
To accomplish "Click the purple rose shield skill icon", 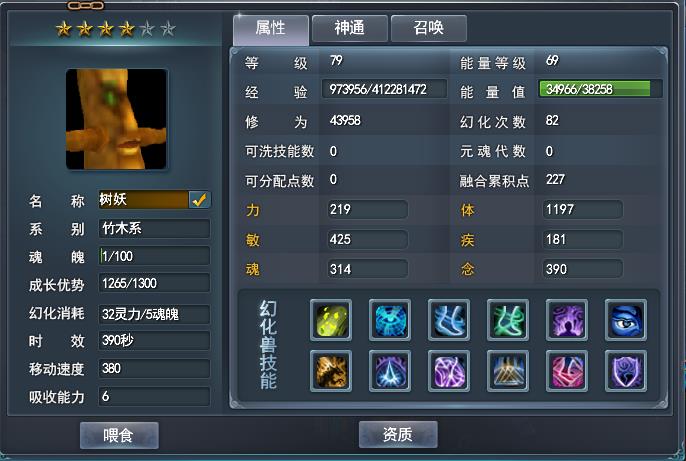I will 626,371.
